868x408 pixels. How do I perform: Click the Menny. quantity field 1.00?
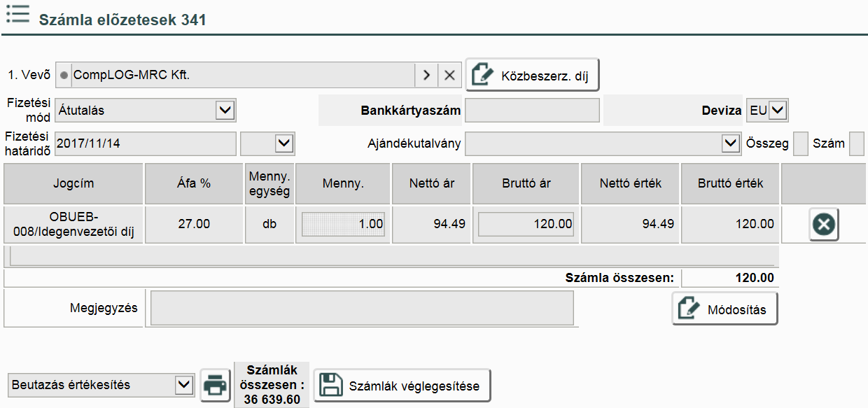(x=343, y=224)
